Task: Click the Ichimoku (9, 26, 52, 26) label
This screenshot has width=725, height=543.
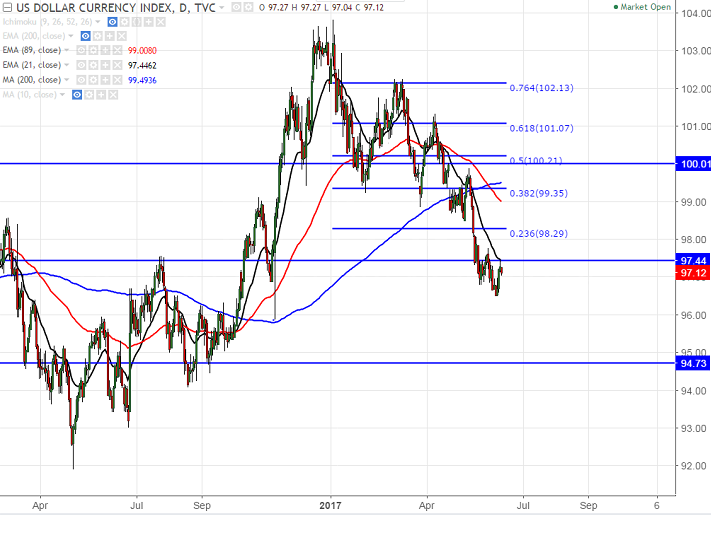Action: coord(48,22)
